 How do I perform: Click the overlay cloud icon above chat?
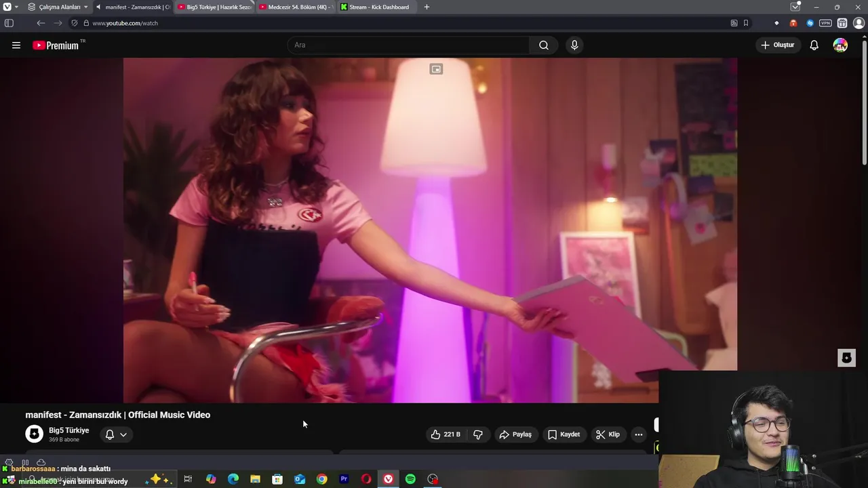[x=41, y=462]
